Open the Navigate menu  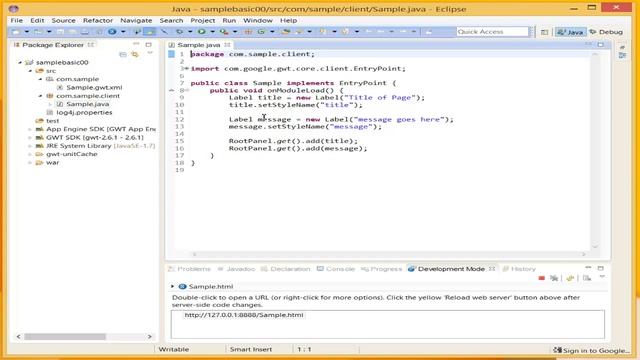(x=136, y=20)
